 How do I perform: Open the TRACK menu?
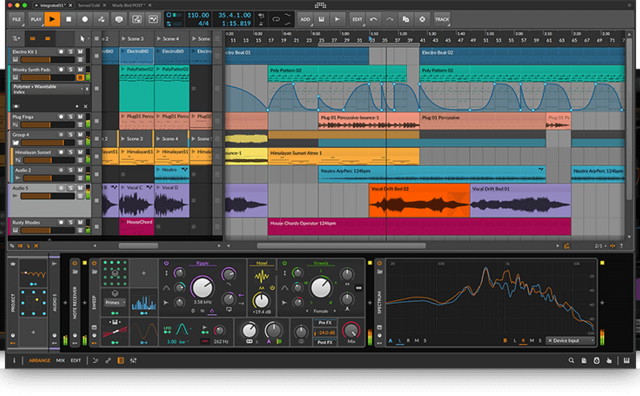442,19
